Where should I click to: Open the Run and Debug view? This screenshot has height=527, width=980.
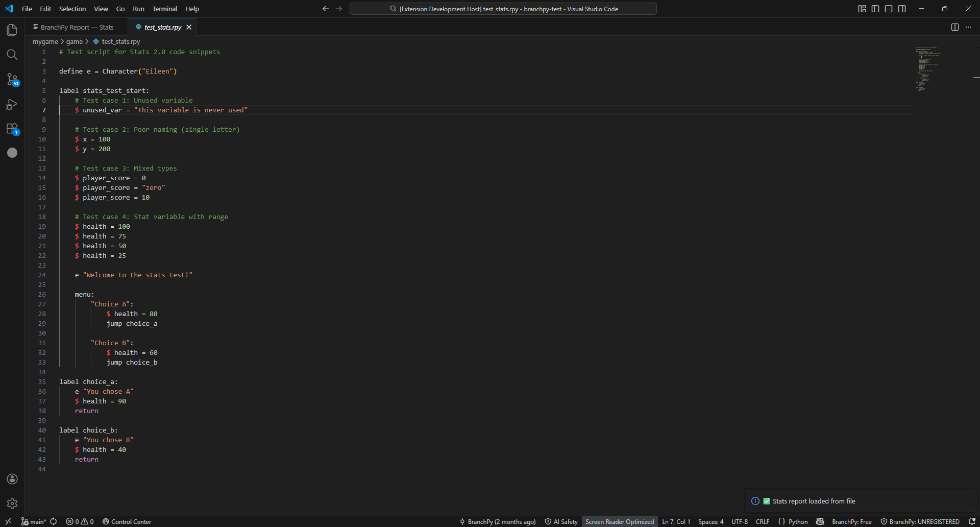(12, 104)
